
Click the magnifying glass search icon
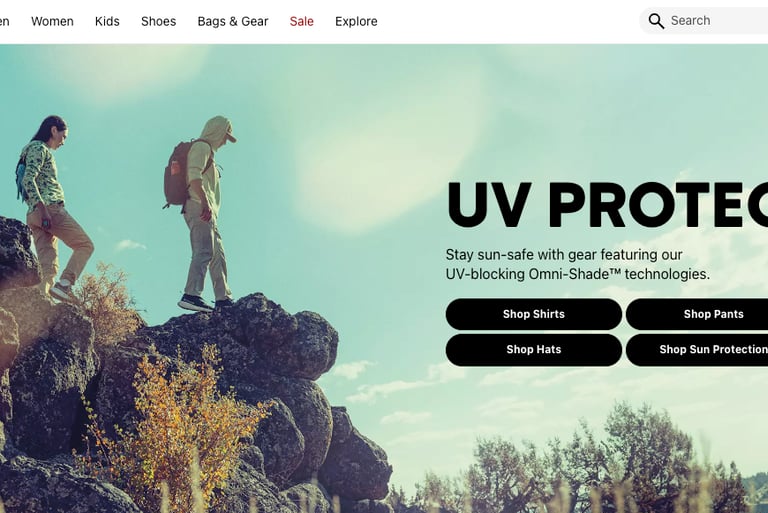656,21
